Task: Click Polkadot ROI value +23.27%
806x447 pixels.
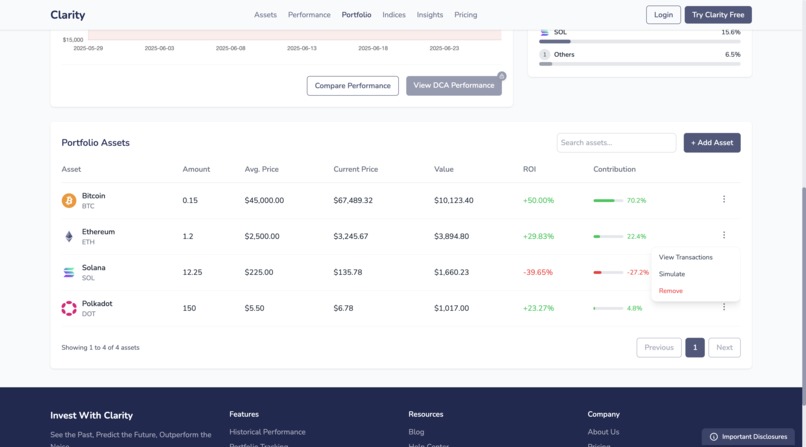Action: pyautogui.click(x=538, y=308)
